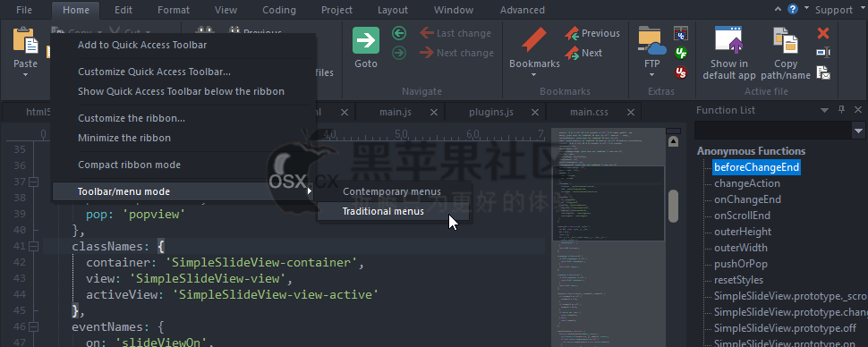Expand the Paste dropdown arrow

(25, 75)
